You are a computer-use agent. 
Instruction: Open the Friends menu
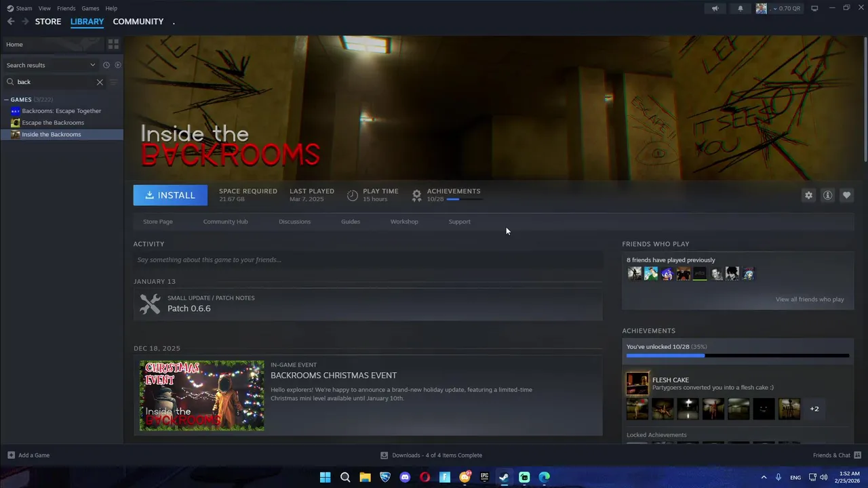tap(66, 8)
